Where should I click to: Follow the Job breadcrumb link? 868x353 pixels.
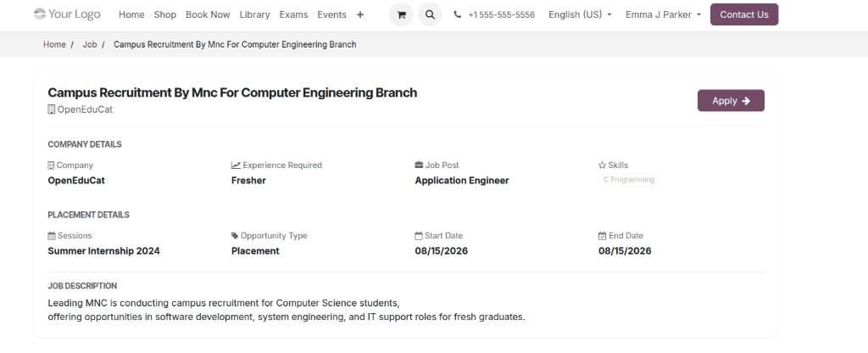90,44
